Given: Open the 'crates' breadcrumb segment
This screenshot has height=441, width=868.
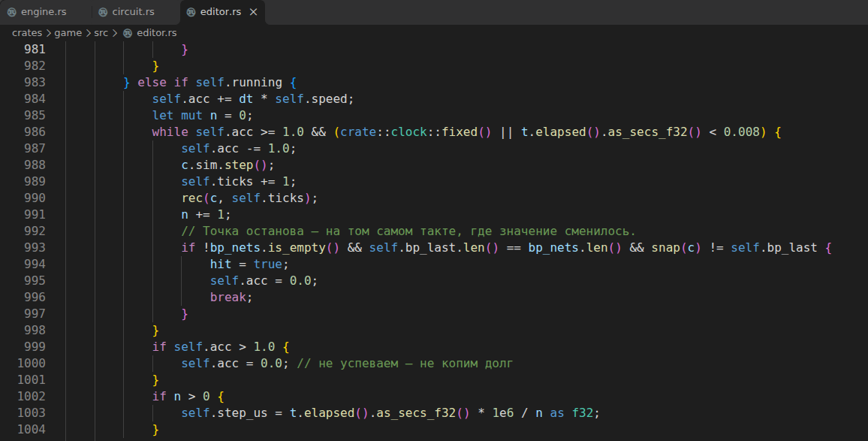Looking at the screenshot, I should coord(27,33).
